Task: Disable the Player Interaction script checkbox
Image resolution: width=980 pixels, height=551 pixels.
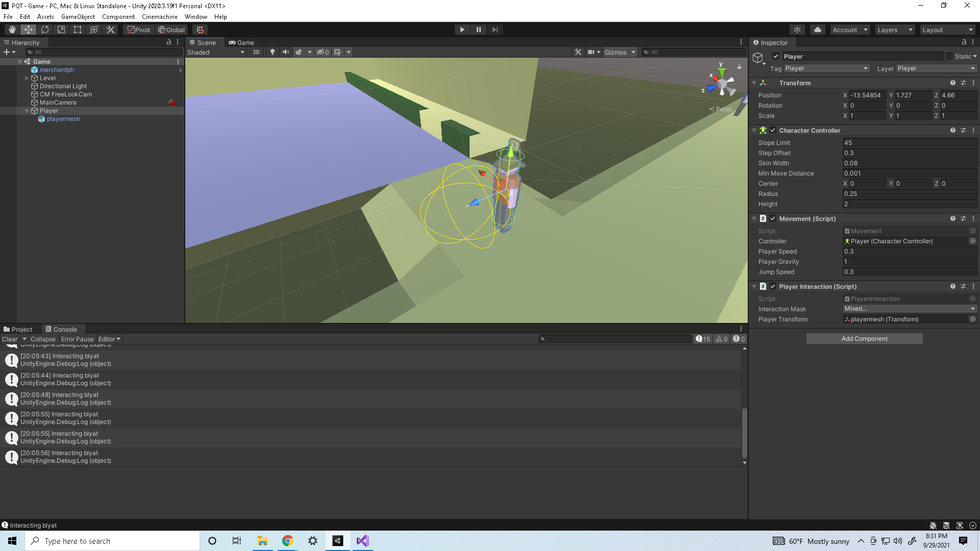Action: tap(773, 286)
